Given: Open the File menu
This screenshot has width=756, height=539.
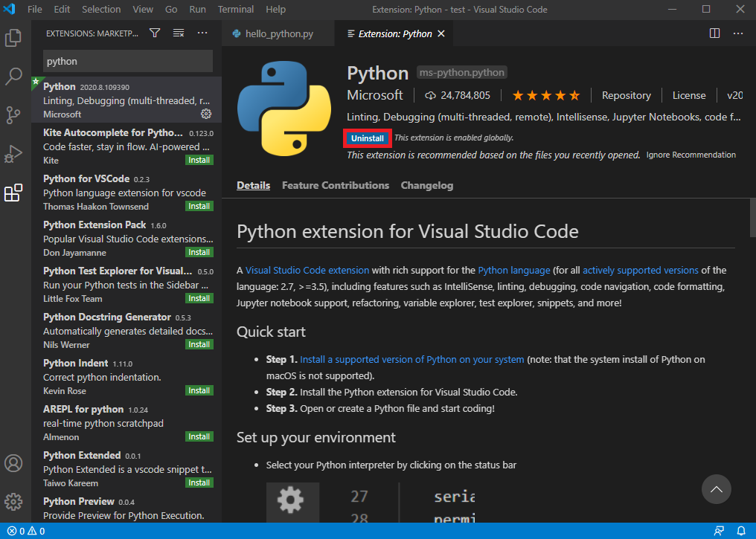Looking at the screenshot, I should click(x=35, y=9).
